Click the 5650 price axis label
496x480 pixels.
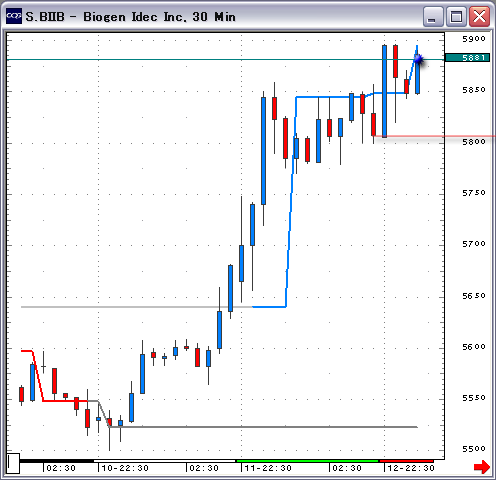pos(474,296)
